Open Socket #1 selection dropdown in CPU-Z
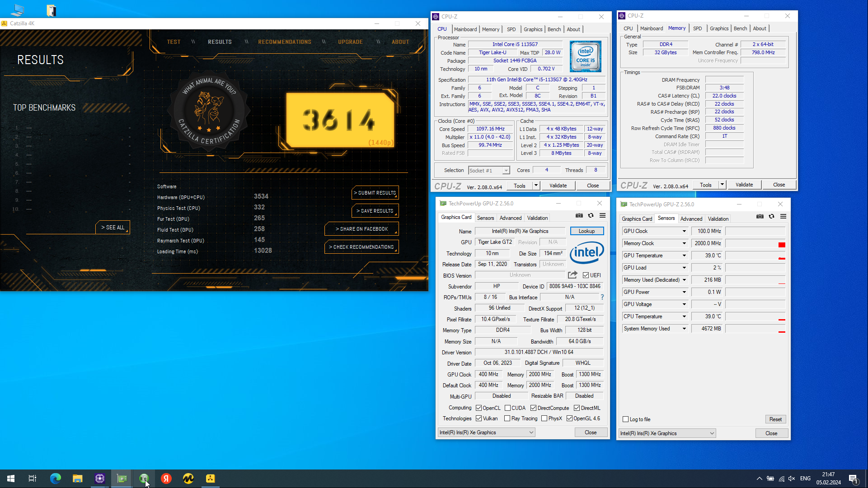The height and width of the screenshot is (488, 868). coord(489,170)
